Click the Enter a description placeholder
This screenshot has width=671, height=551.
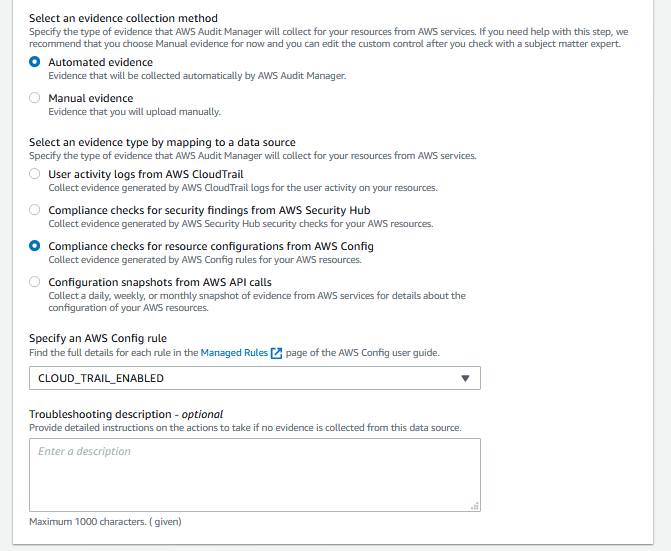[84, 451]
